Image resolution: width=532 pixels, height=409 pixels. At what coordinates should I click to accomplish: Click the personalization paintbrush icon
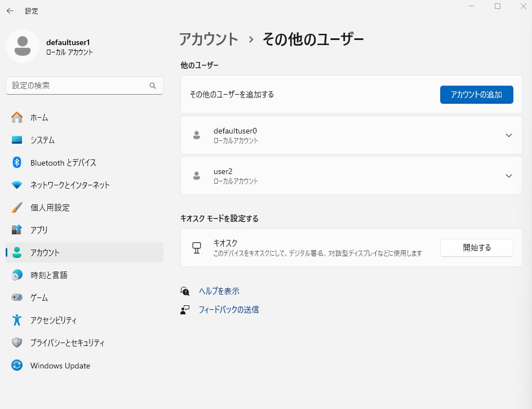tap(17, 207)
